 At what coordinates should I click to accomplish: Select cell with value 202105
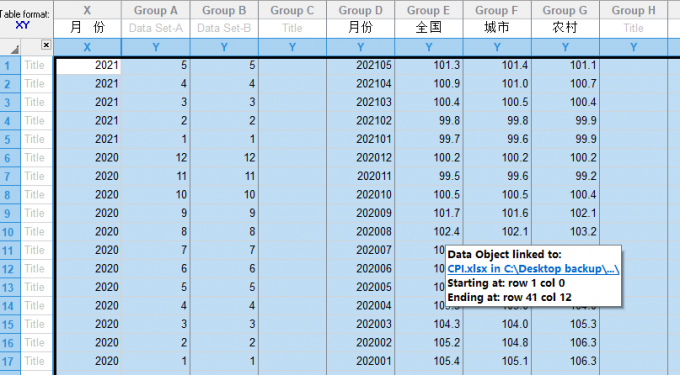click(360, 65)
